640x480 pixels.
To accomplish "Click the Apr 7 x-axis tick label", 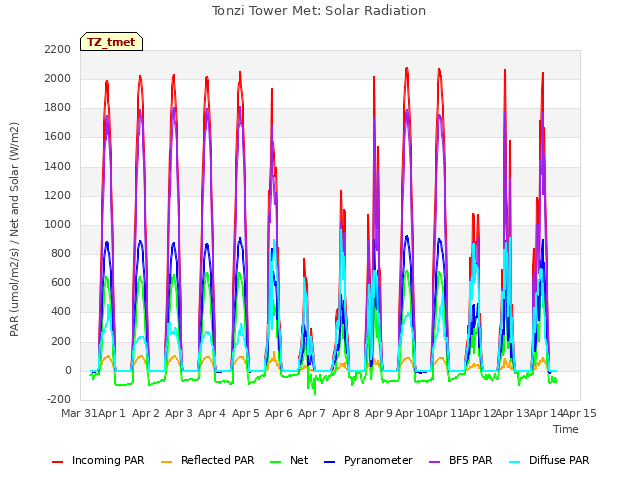I will [x=312, y=413].
